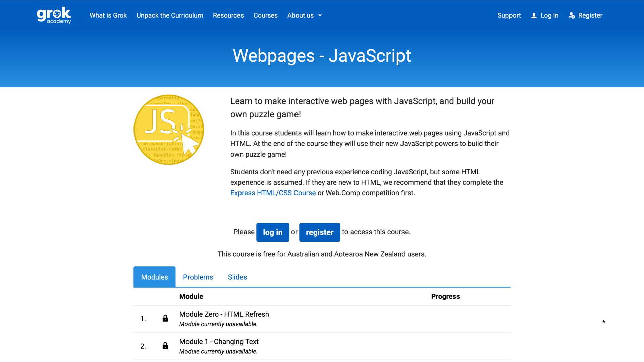Click the Webpages - JavaScript page heading

[322, 56]
